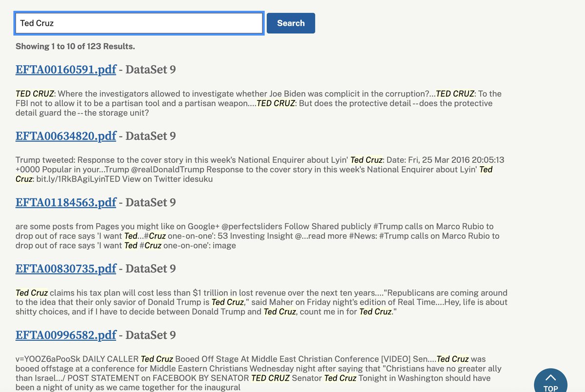
Task: Click the 'DataSet 9' label beside EFTA00160591.pdf
Action: tap(151, 70)
